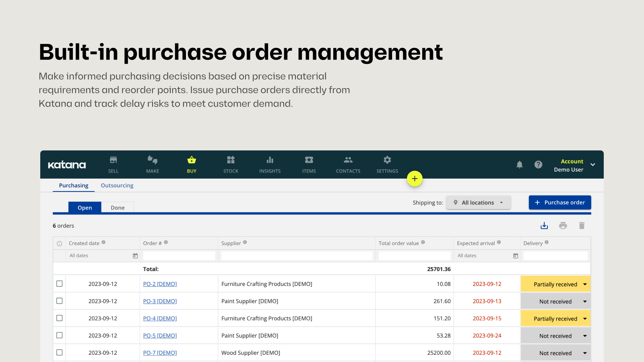Switch to the Outsourcing tab

(x=117, y=185)
